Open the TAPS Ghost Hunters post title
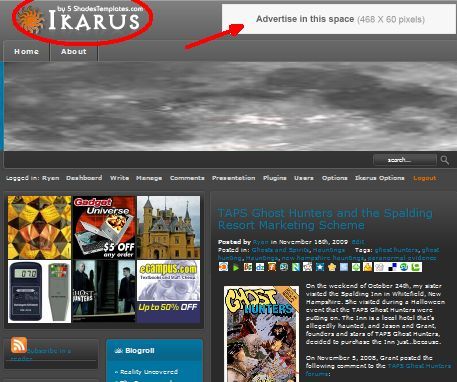Viewport: 457px width, 382px height. [x=325, y=219]
